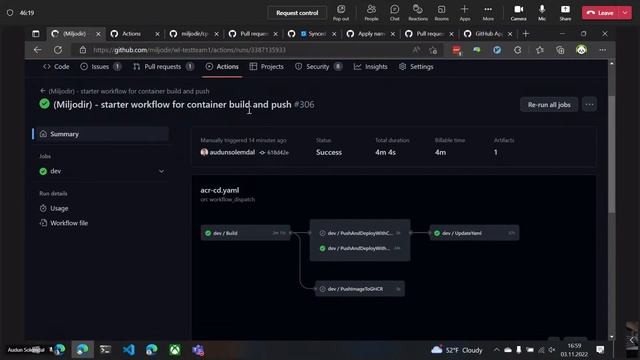This screenshot has width=640, height=360.
Task: Open the People panel in Teams
Action: coord(371,13)
